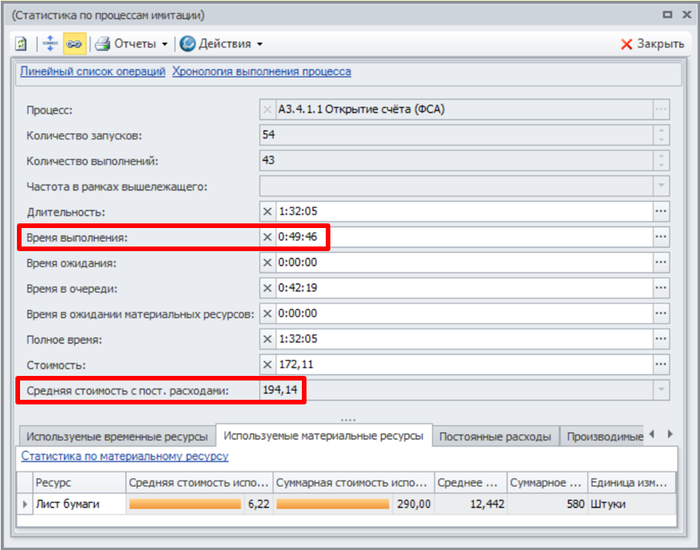Click the ellipsis button next to Стоимость

tap(660, 366)
